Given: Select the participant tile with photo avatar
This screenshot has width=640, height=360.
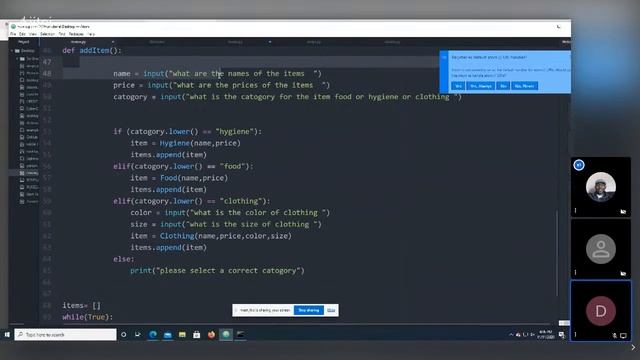Looking at the screenshot, I should tap(600, 187).
